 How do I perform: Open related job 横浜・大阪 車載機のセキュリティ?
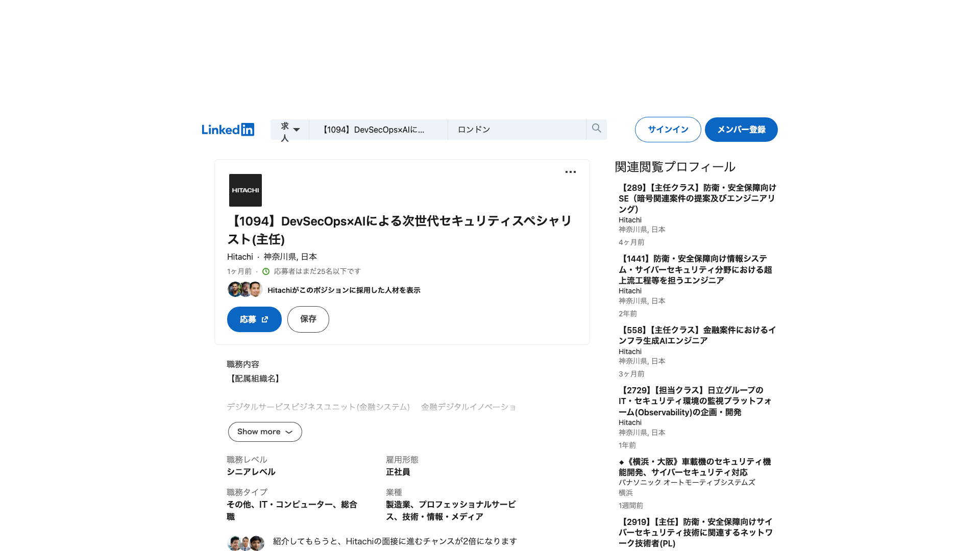[695, 467]
